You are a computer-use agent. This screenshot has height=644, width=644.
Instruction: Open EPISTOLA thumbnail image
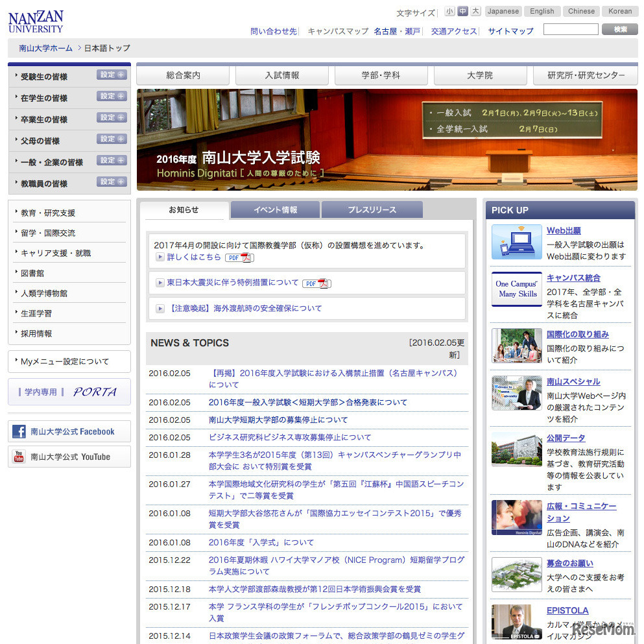point(517,622)
